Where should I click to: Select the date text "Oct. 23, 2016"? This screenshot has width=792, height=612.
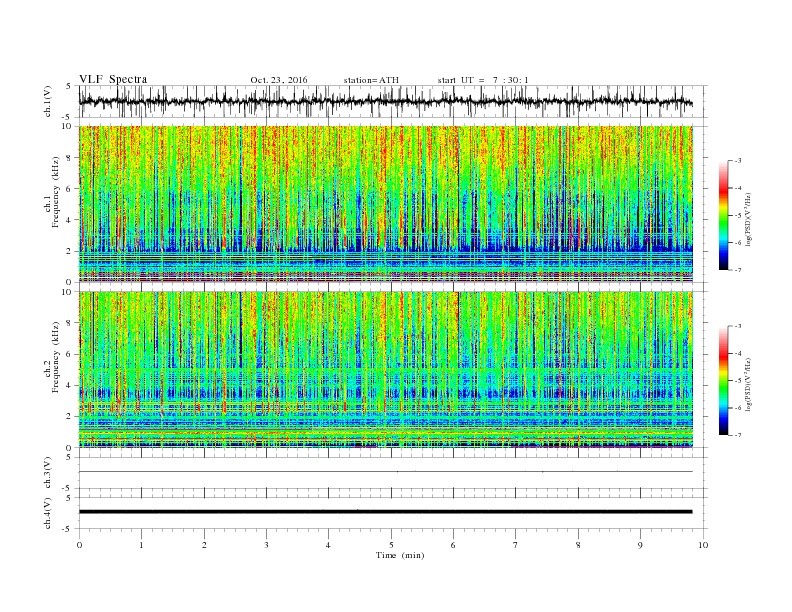[279, 80]
